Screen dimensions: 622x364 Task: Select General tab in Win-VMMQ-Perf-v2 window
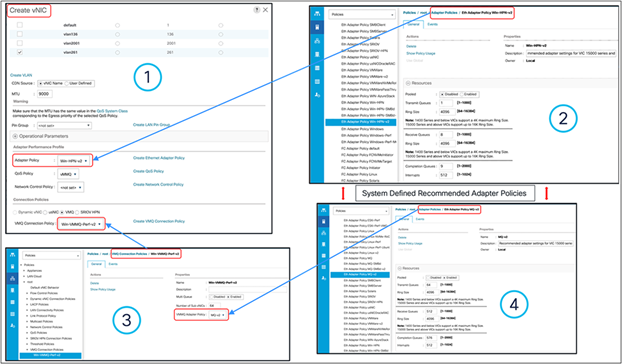tap(96, 264)
